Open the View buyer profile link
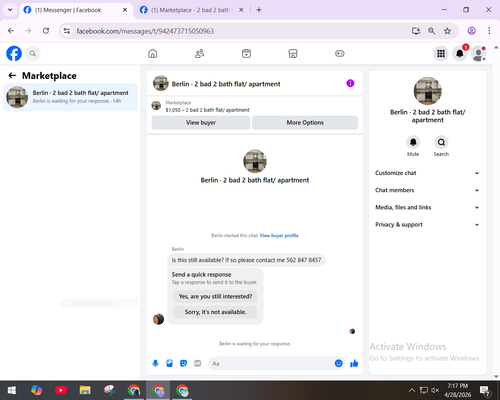 (x=279, y=235)
